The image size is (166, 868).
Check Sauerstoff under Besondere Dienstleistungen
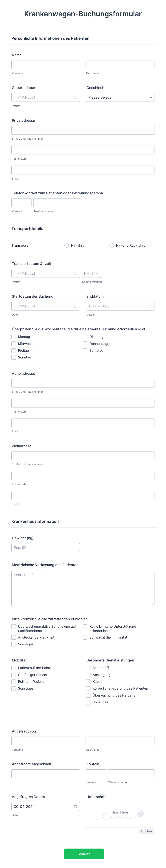tap(88, 668)
